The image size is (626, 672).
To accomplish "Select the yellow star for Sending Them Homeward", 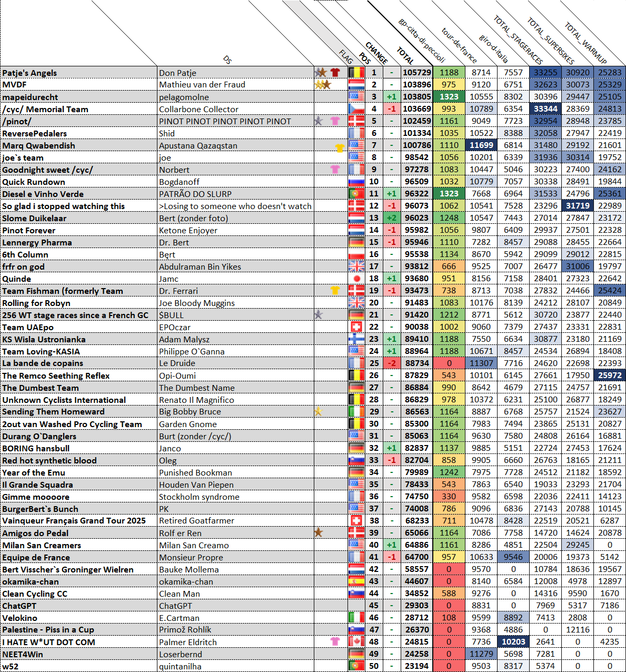I will tap(318, 412).
